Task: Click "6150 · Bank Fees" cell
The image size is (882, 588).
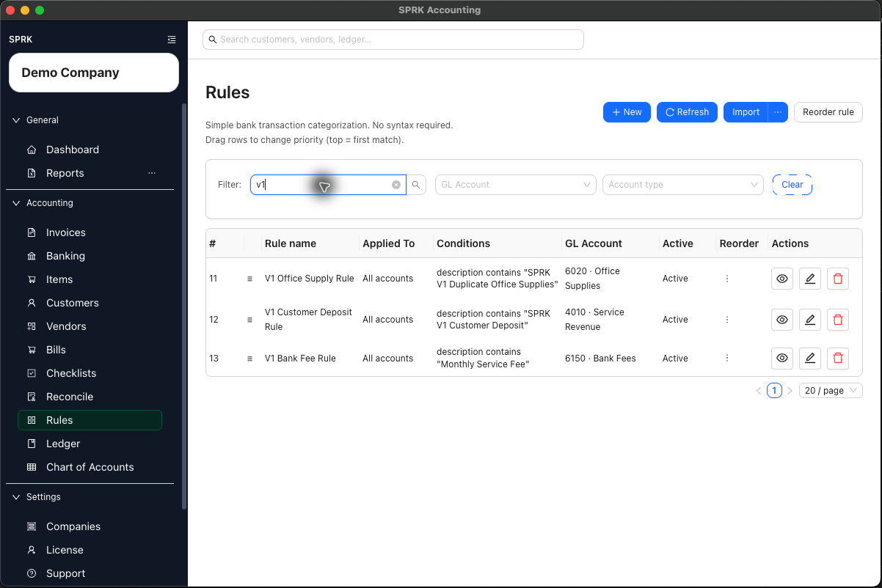Action: pos(600,359)
